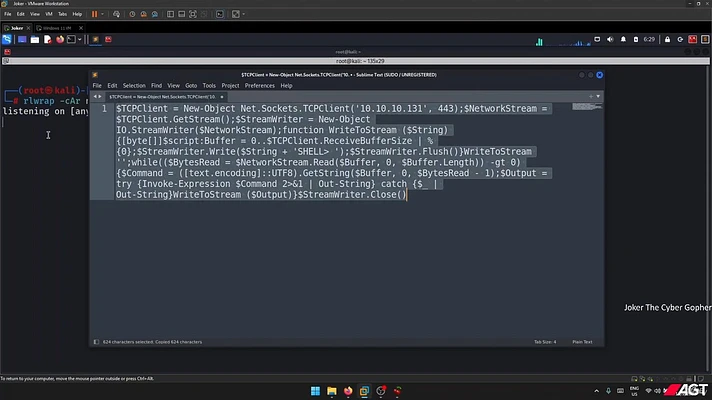Toggle the thumbnail bar view icon
The width and height of the screenshot is (712, 400).
point(182,14)
